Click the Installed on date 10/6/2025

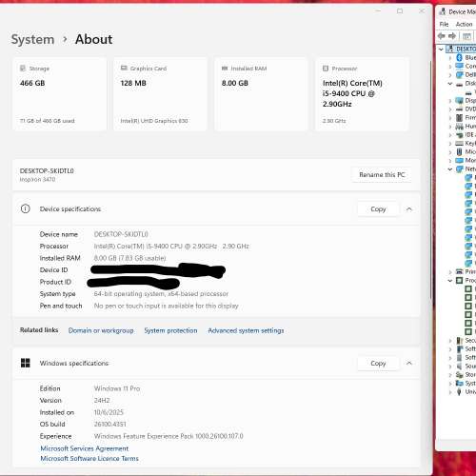coord(109,412)
